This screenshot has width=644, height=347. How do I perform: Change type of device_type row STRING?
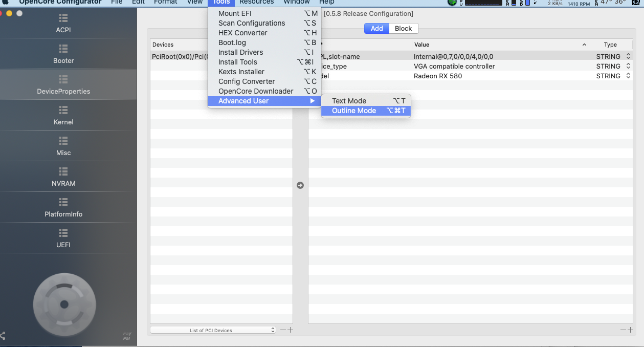tap(613, 66)
